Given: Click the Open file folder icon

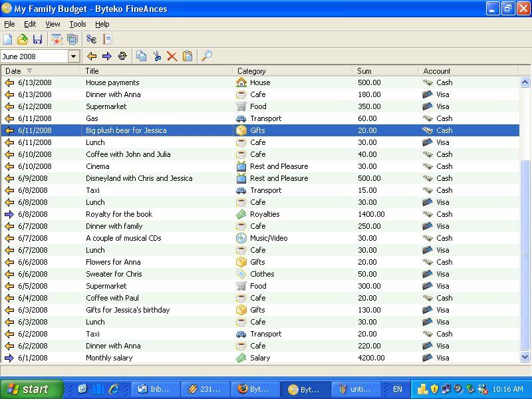Looking at the screenshot, I should click(x=23, y=39).
